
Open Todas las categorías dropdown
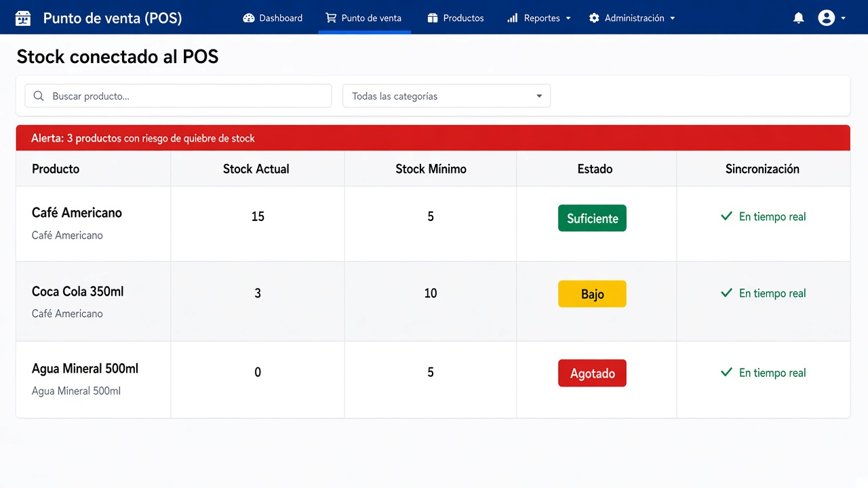(446, 96)
